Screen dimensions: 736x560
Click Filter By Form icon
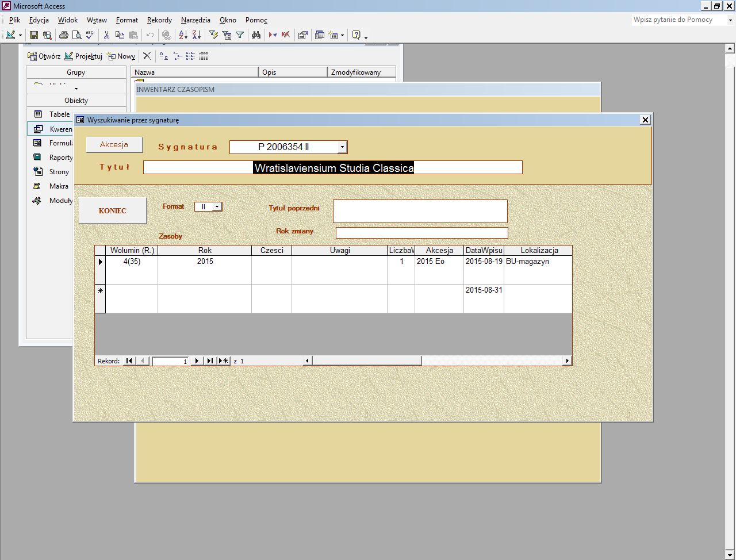pos(227,35)
